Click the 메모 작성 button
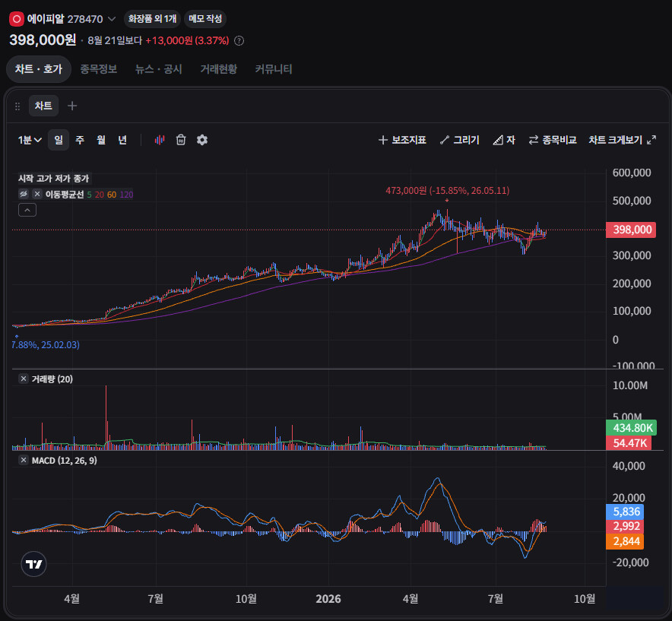Image resolution: width=672 pixels, height=621 pixels. 205,19
